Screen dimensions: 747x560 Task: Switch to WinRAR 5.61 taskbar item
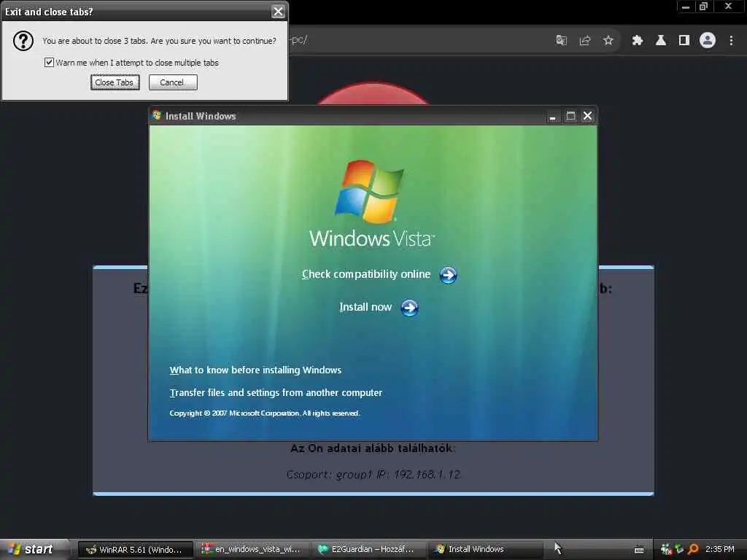coord(135,550)
